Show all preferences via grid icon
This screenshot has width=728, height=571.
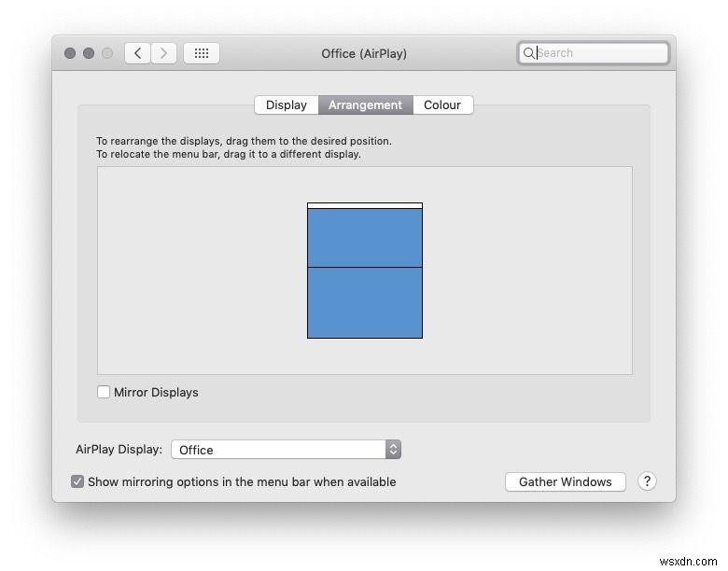[x=202, y=53]
